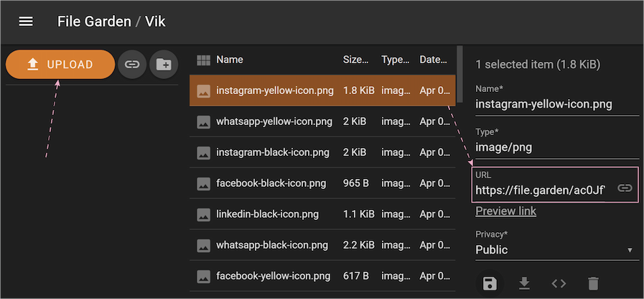Click the orange UPLOAD button
This screenshot has width=644, height=299.
coord(60,64)
